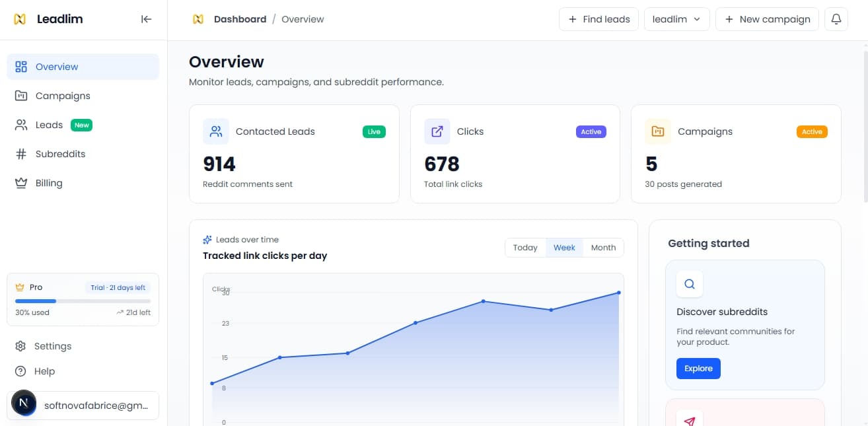Select the Month chart filter
868x426 pixels.
pyautogui.click(x=603, y=247)
